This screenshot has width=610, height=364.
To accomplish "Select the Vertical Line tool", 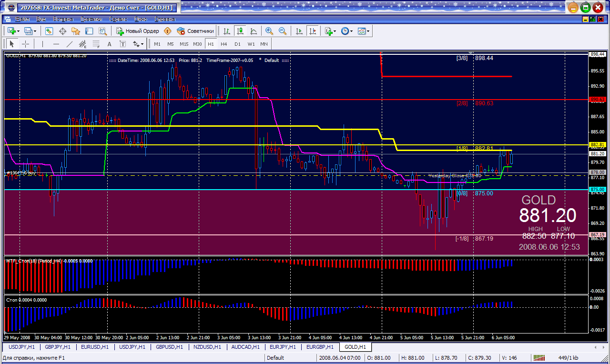I will (43, 44).
